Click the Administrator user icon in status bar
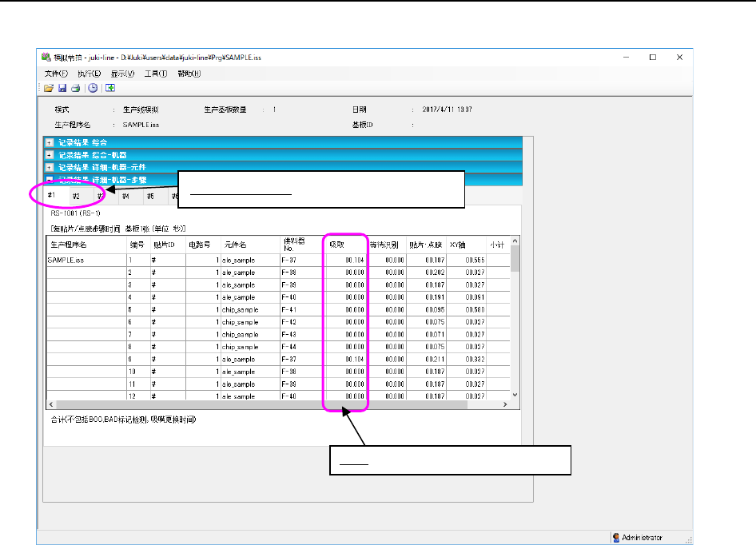Viewport: 756px width, 545px height. 616,538
